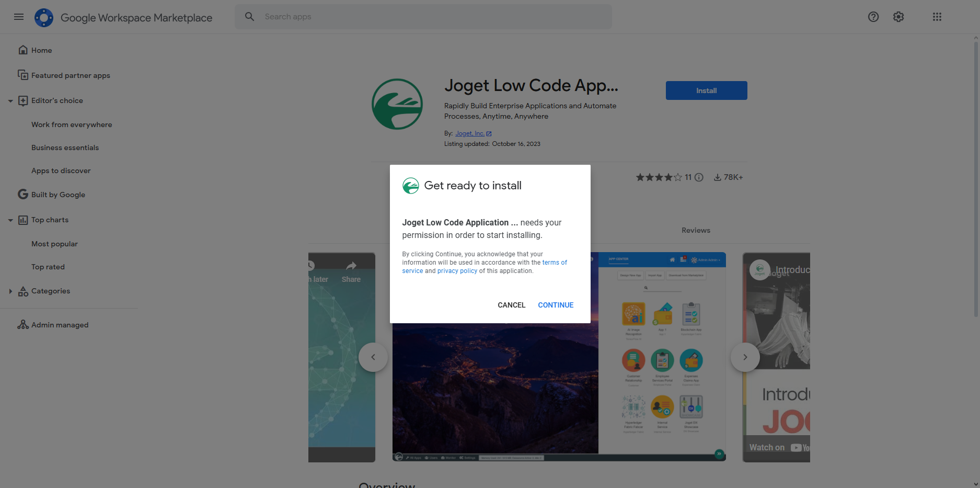
Task: Click CONTINUE in the install dialog
Action: pyautogui.click(x=556, y=305)
